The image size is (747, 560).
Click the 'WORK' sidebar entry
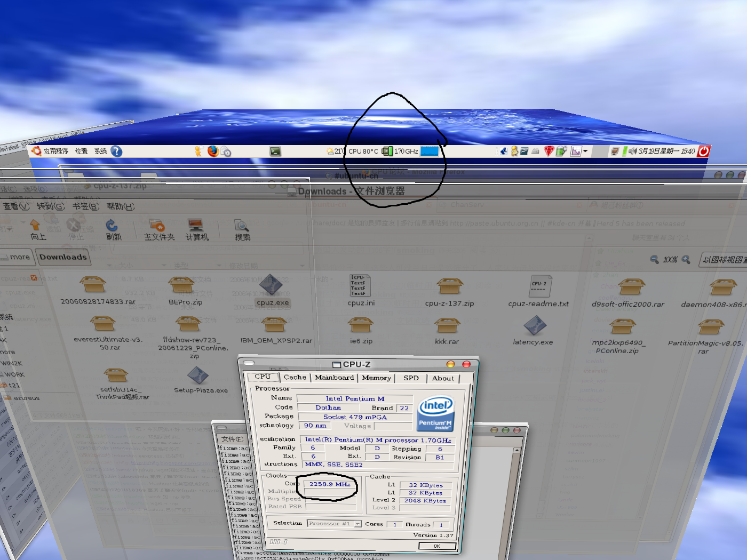click(x=13, y=374)
